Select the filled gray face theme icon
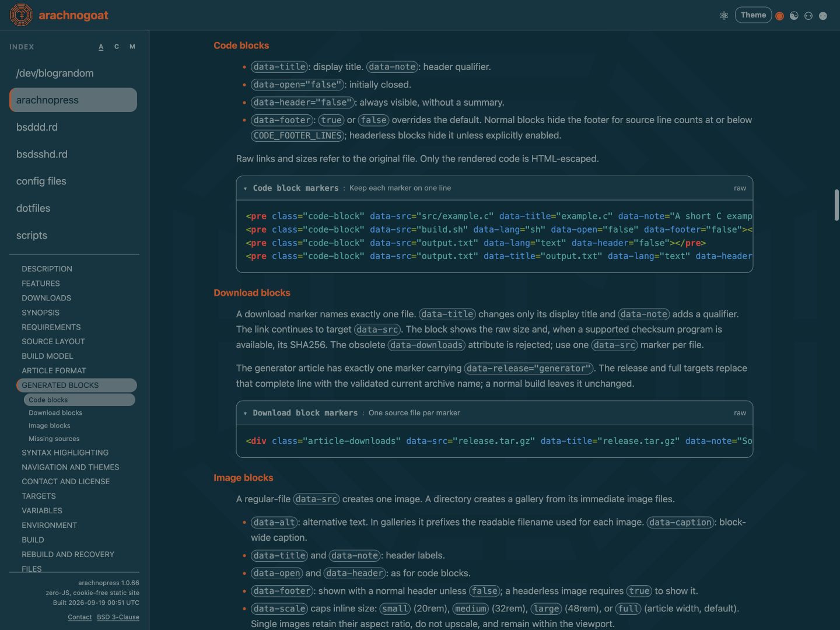Image resolution: width=840 pixels, height=630 pixels. 823,16
